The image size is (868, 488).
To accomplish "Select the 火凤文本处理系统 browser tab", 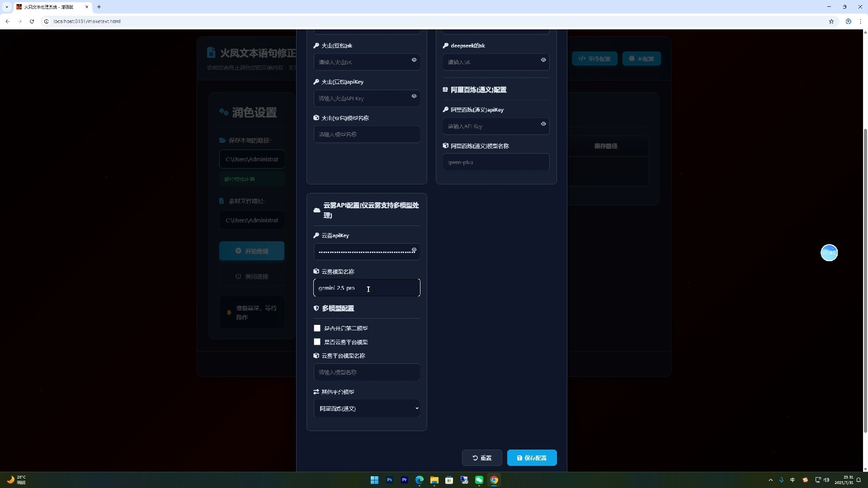I will pos(50,7).
